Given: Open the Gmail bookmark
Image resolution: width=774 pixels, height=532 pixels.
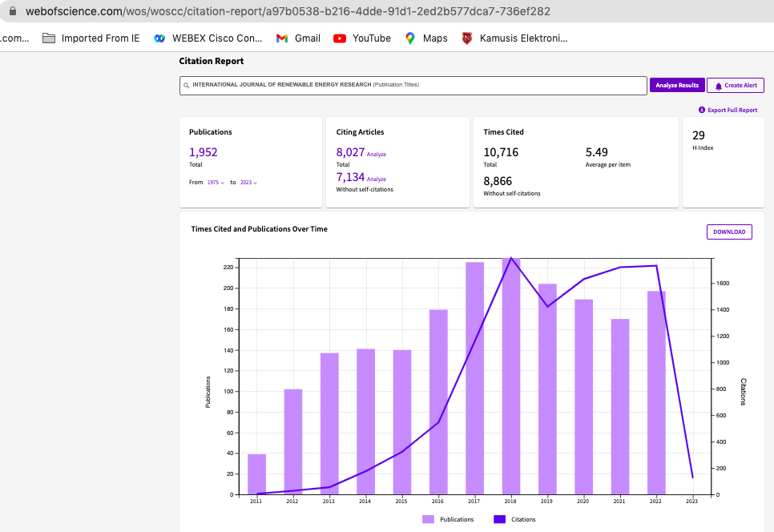Looking at the screenshot, I should click(297, 38).
